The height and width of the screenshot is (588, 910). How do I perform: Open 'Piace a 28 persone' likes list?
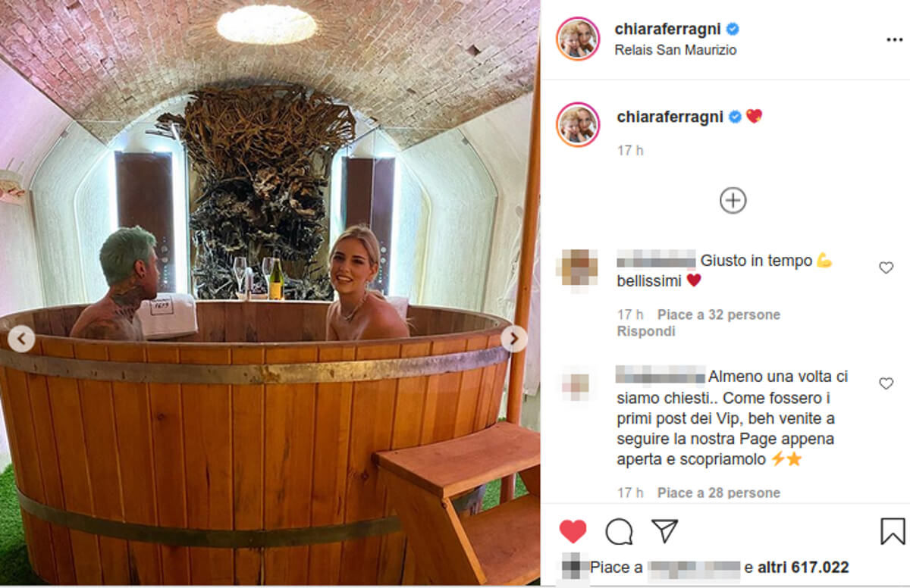click(x=719, y=493)
